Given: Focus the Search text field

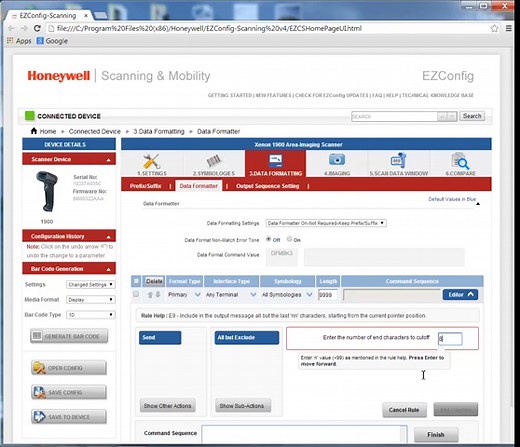Looking at the screenshot, I should click(394, 116).
